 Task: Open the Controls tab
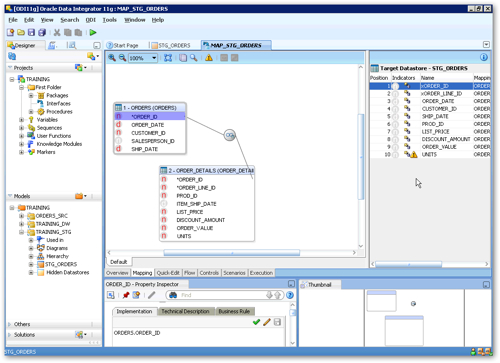[209, 273]
